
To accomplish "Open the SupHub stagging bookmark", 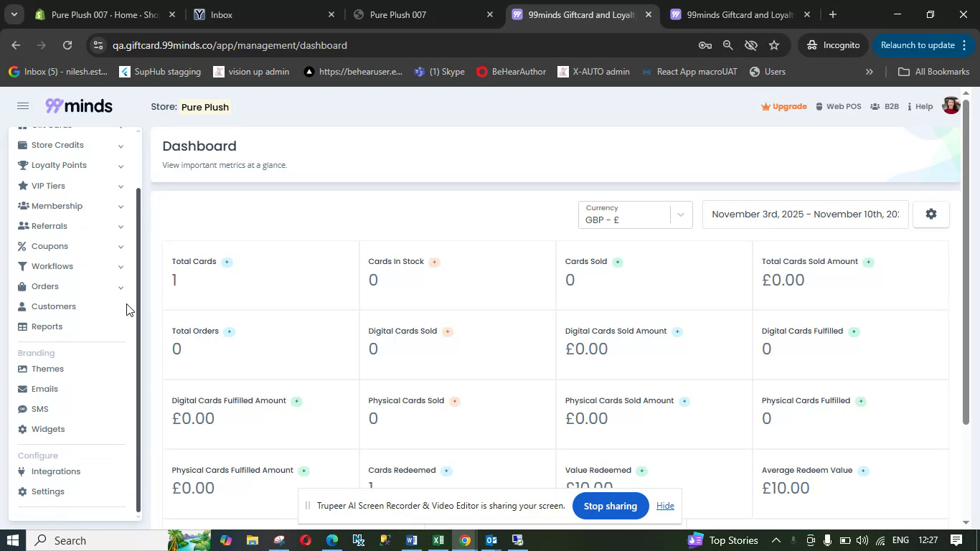I will (x=160, y=72).
